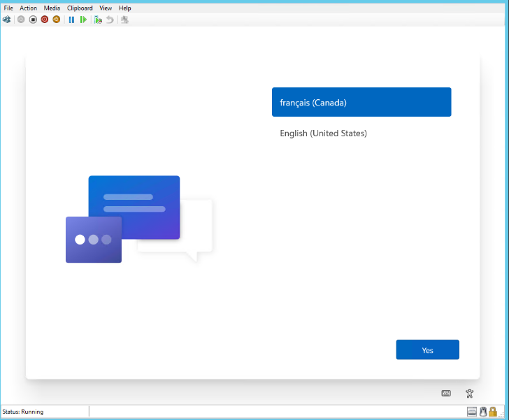This screenshot has height=420, width=509.
Task: Confirm language with the Yes button
Action: (x=427, y=349)
